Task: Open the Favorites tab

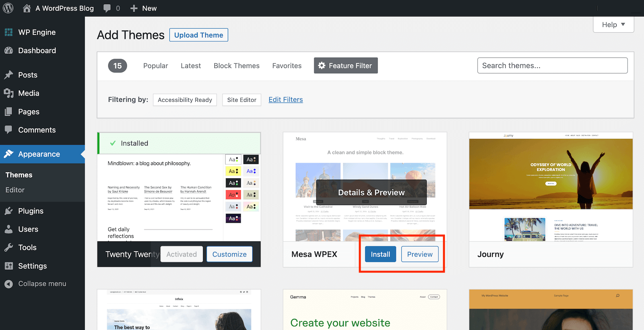Action: 287,66
